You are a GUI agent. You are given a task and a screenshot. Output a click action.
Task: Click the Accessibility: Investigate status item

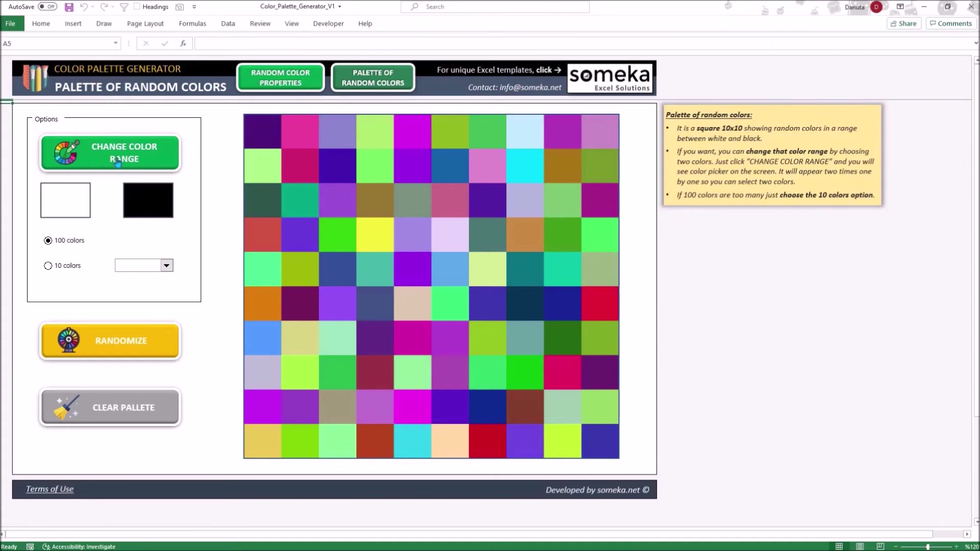pos(79,546)
